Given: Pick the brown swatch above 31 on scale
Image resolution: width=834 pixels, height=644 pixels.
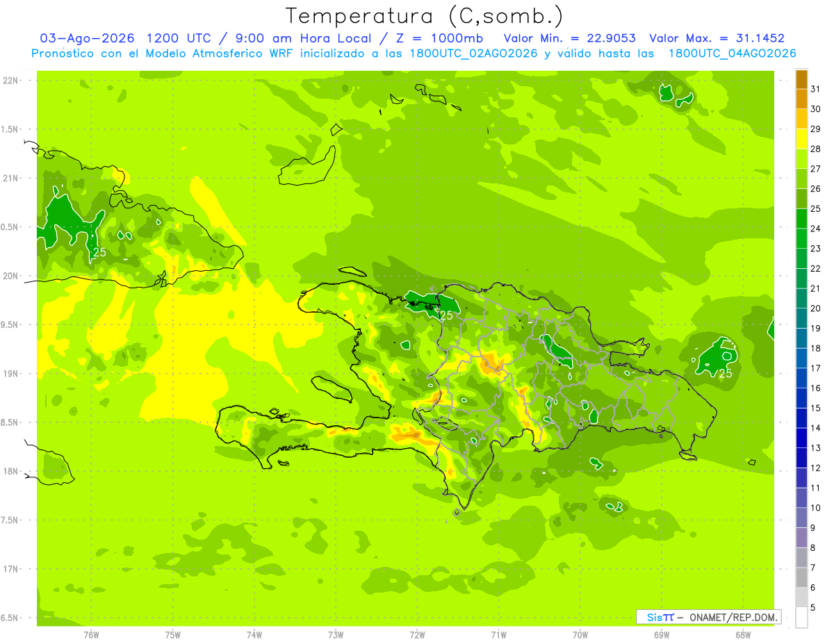Looking at the screenshot, I should pos(801,79).
